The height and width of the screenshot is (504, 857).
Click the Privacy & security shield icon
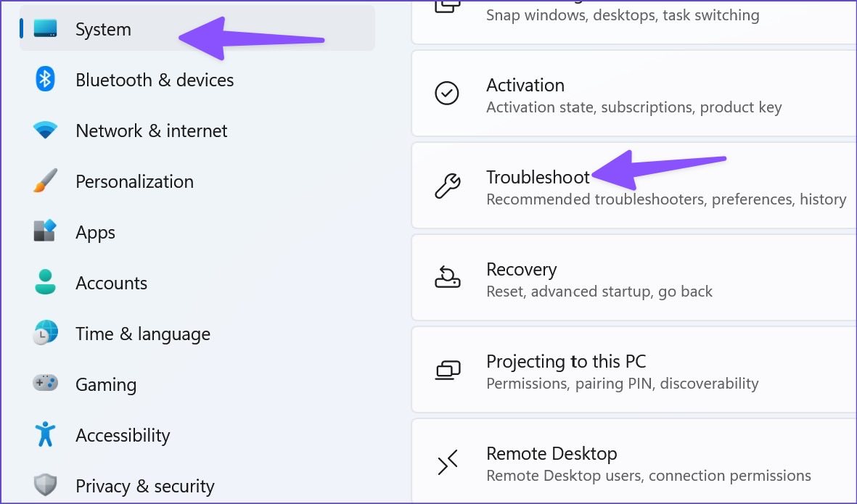coord(45,485)
